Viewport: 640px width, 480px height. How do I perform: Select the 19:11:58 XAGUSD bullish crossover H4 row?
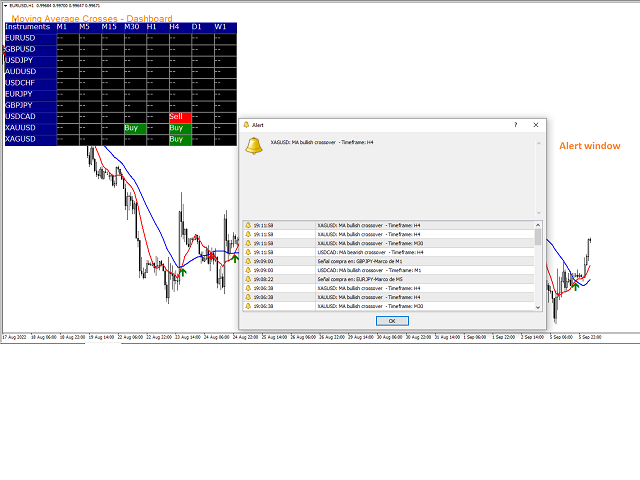[389, 225]
